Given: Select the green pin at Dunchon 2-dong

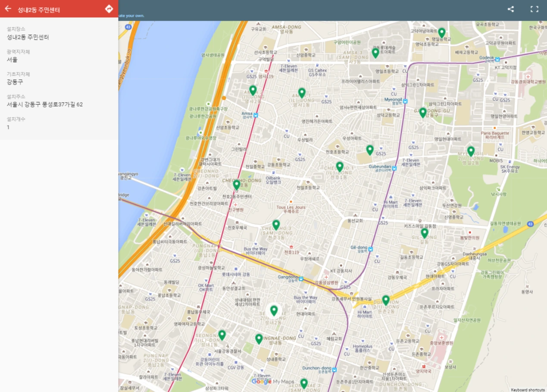Looking at the screenshot, I should pos(386,300).
